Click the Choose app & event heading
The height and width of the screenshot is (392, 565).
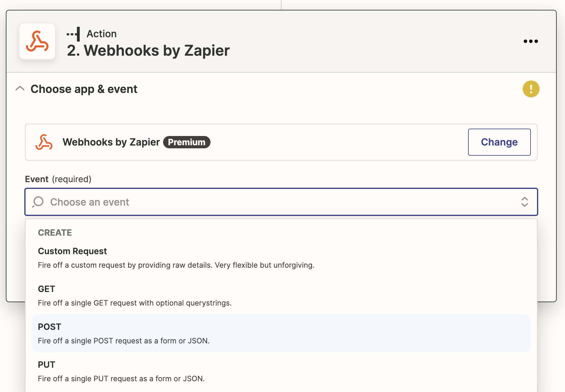point(84,89)
